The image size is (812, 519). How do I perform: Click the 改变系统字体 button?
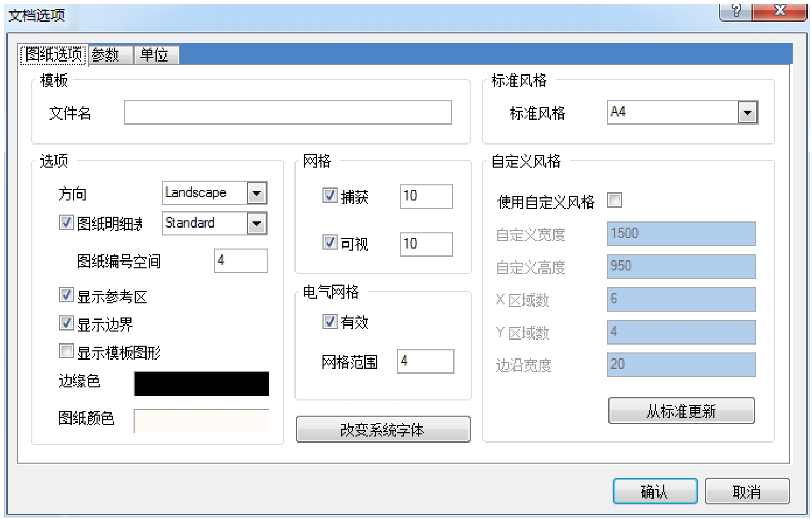[383, 429]
